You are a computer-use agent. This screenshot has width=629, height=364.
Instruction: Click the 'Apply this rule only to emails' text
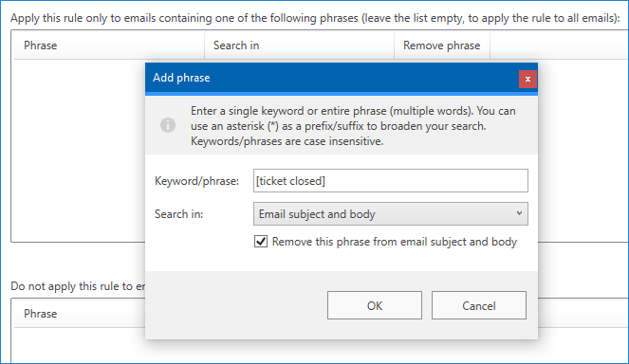click(315, 18)
